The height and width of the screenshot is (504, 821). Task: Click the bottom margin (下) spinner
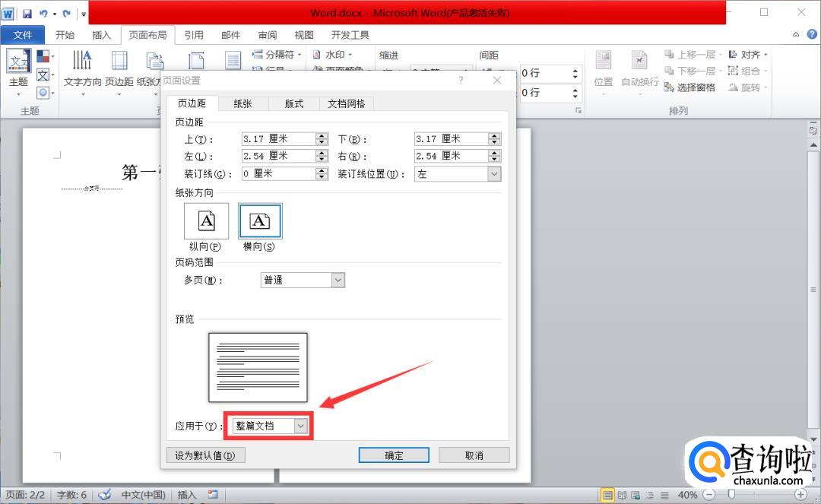coord(494,138)
